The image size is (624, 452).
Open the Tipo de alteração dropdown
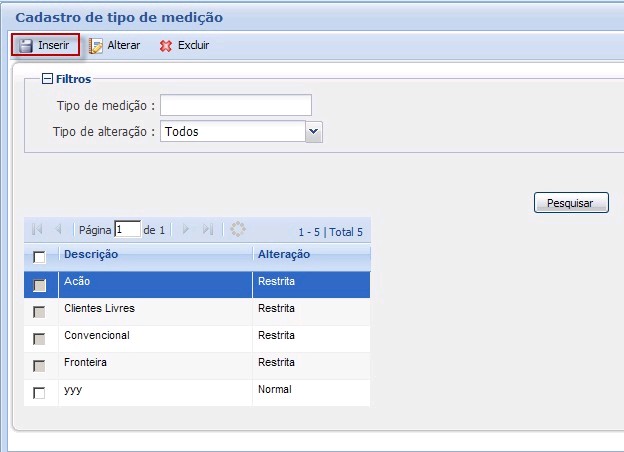(313, 131)
